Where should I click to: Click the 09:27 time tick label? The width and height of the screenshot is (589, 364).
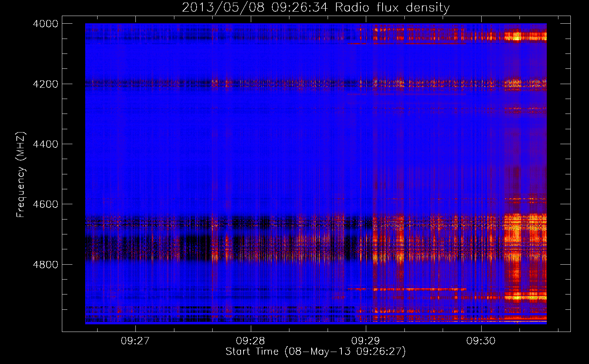[135, 341]
